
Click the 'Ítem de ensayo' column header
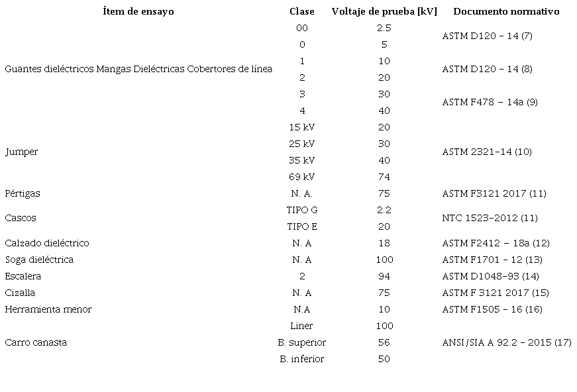click(x=138, y=11)
